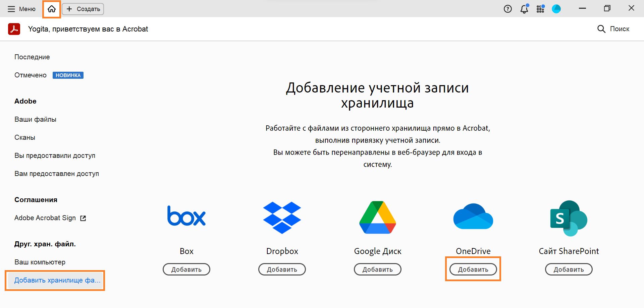Image resolution: width=644 pixels, height=308 pixels.
Task: Click the SharePoint logo
Action: click(x=569, y=218)
